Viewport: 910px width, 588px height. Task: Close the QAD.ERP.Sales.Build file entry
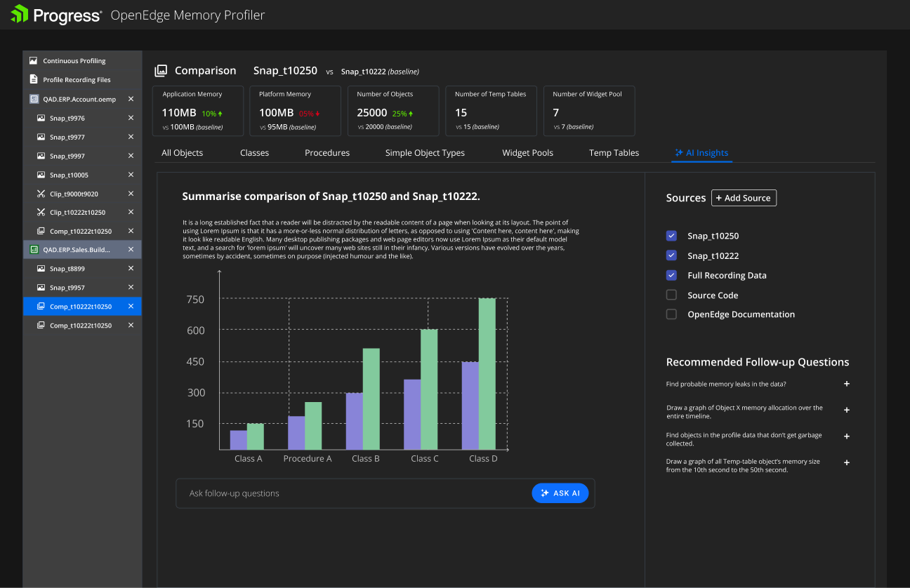[x=131, y=249]
